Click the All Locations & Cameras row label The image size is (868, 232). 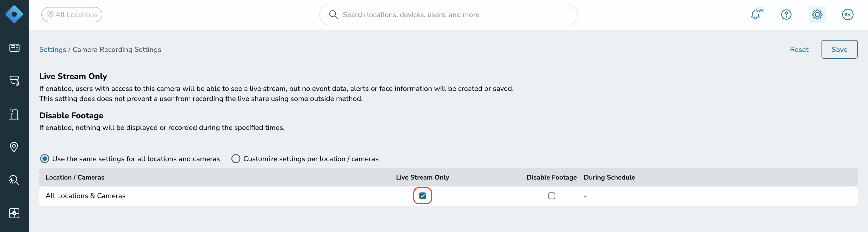86,196
